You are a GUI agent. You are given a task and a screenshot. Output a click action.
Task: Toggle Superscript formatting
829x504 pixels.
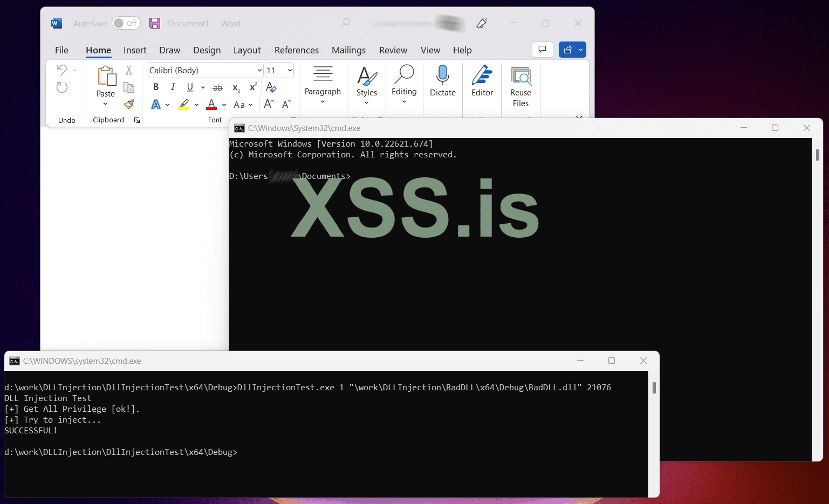[x=253, y=87]
